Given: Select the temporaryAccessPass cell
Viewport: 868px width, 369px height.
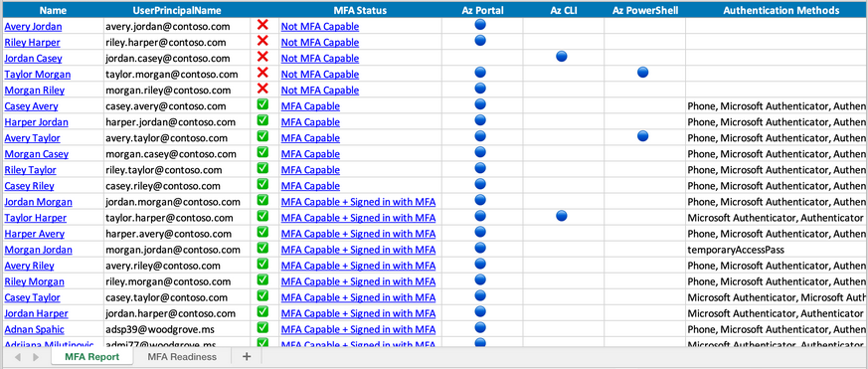Looking at the screenshot, I should [777, 250].
